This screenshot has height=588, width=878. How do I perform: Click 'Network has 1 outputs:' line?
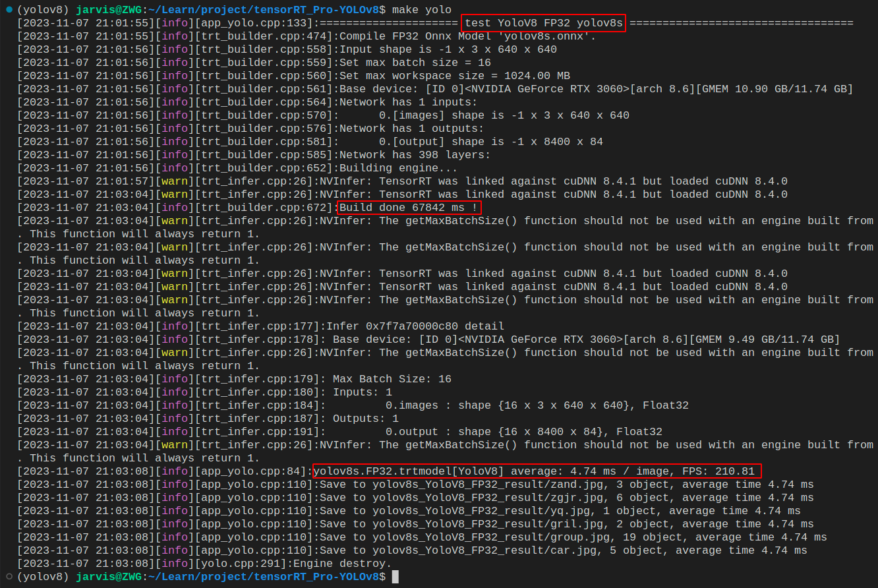tap(250, 129)
